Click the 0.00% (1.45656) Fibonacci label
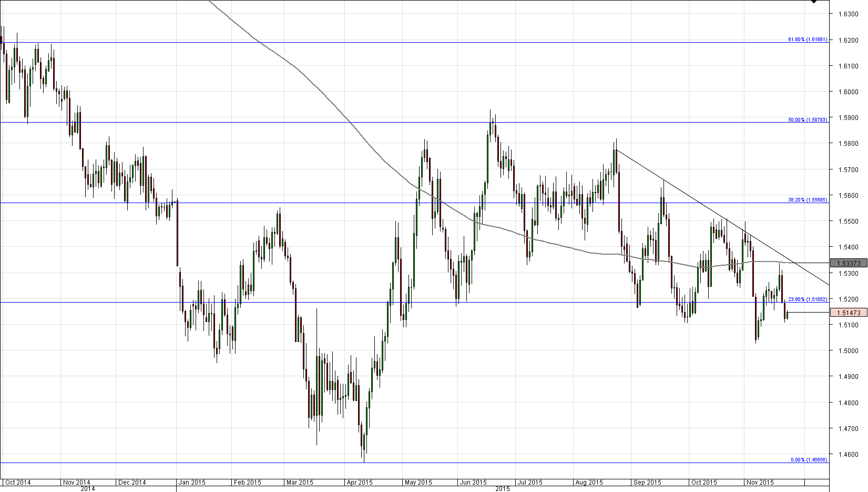 tap(809, 460)
